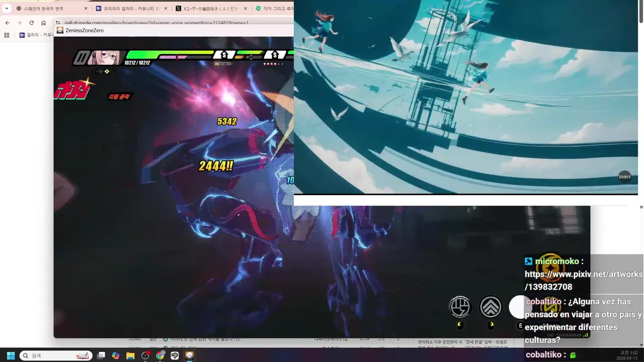Screen dimensions: 644x362
Task: Open Task View from taskbar
Action: click(x=101, y=355)
